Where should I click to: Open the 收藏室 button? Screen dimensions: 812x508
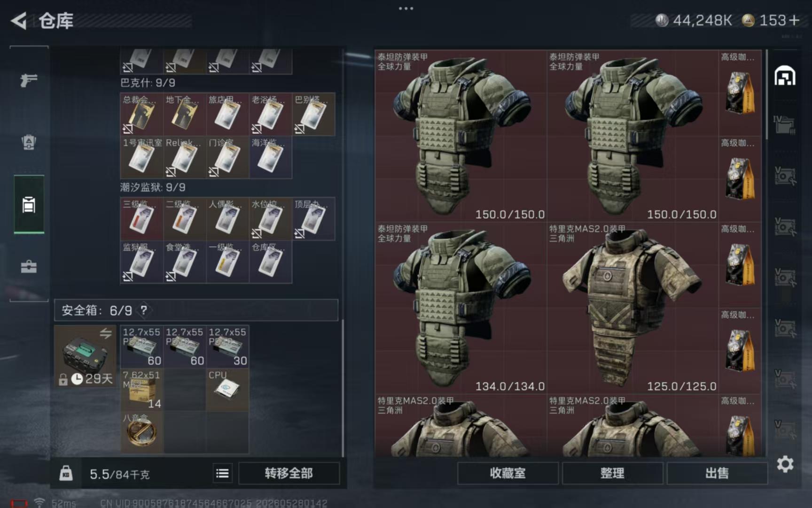[507, 473]
